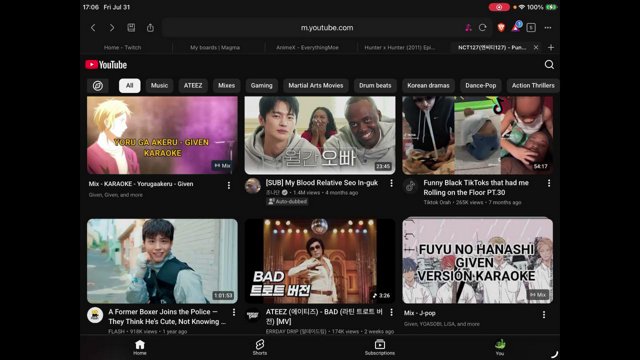
Task: Tap the share icon in browser toolbar
Action: pyautogui.click(x=150, y=27)
